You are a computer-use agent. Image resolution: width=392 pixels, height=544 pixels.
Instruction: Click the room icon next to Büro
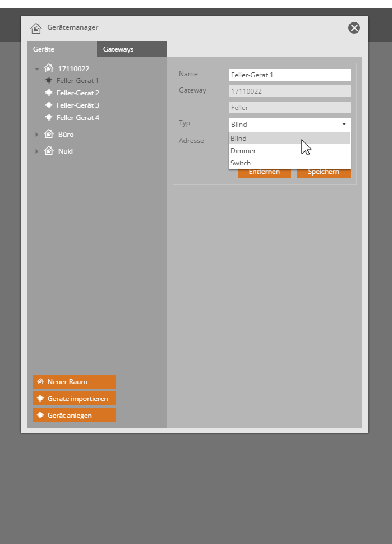coord(49,135)
